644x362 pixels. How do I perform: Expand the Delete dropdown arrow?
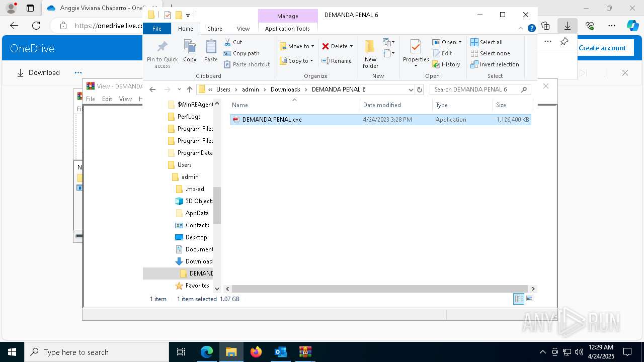pos(351,46)
